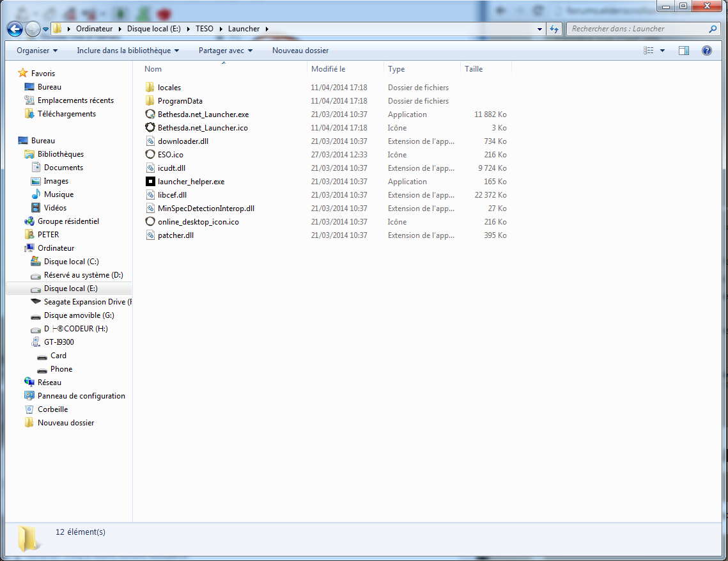
Task: Sort by the Type column header
Action: pyautogui.click(x=396, y=69)
